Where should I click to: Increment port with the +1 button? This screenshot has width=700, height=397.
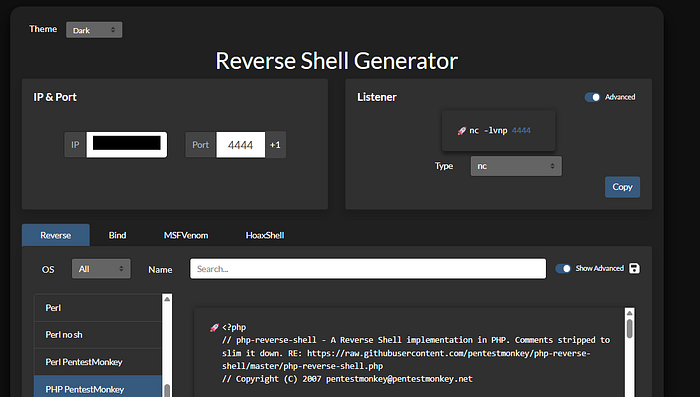click(275, 145)
